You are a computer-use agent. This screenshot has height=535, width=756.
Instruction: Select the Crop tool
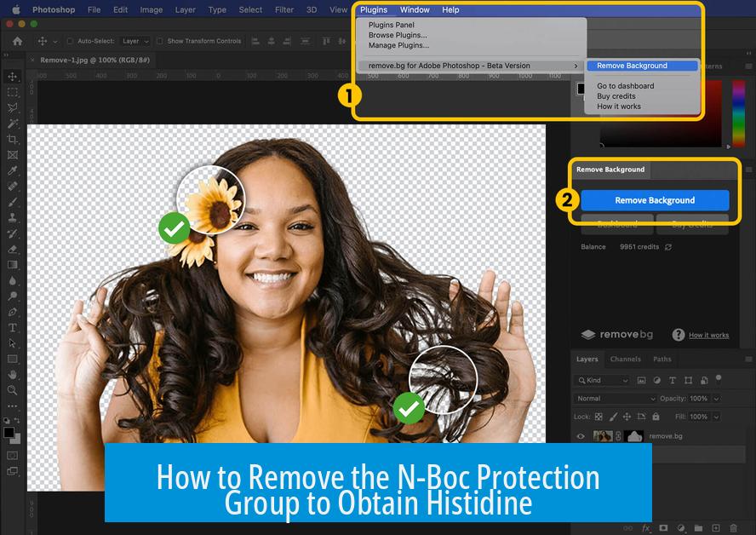(13, 140)
